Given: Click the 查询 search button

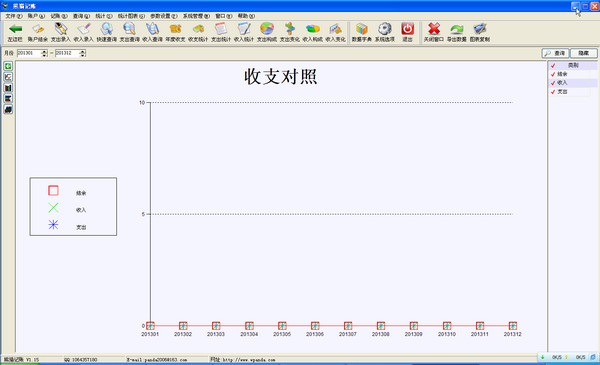Looking at the screenshot, I should click(556, 53).
